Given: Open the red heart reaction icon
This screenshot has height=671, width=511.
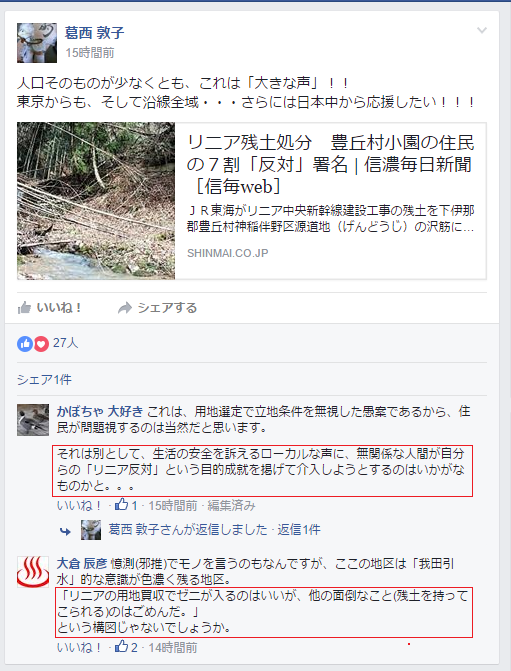Looking at the screenshot, I should click(41, 344).
